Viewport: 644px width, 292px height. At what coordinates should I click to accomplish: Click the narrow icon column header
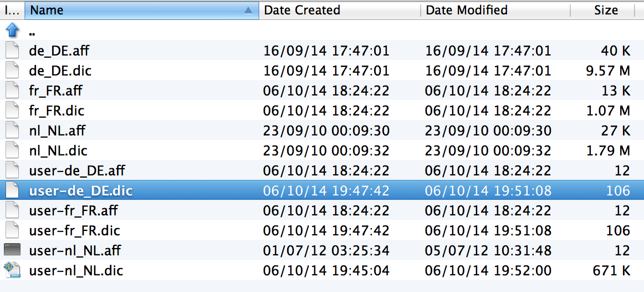click(12, 10)
